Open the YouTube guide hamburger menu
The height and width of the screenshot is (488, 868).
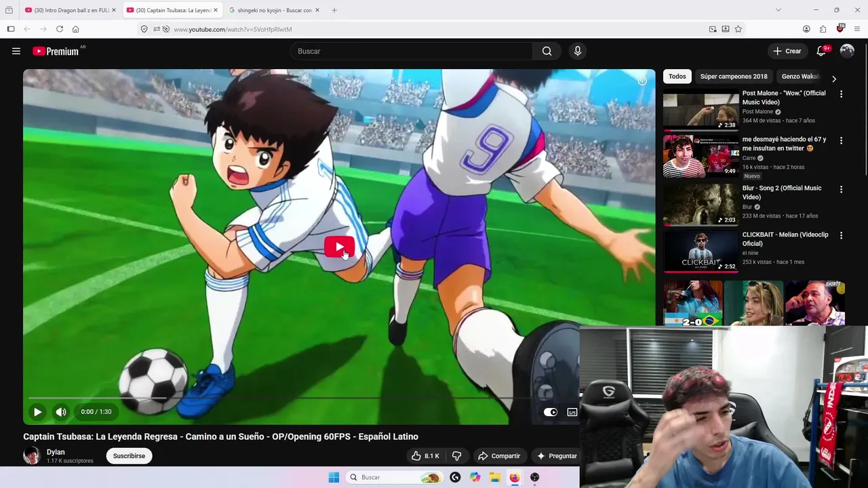16,51
